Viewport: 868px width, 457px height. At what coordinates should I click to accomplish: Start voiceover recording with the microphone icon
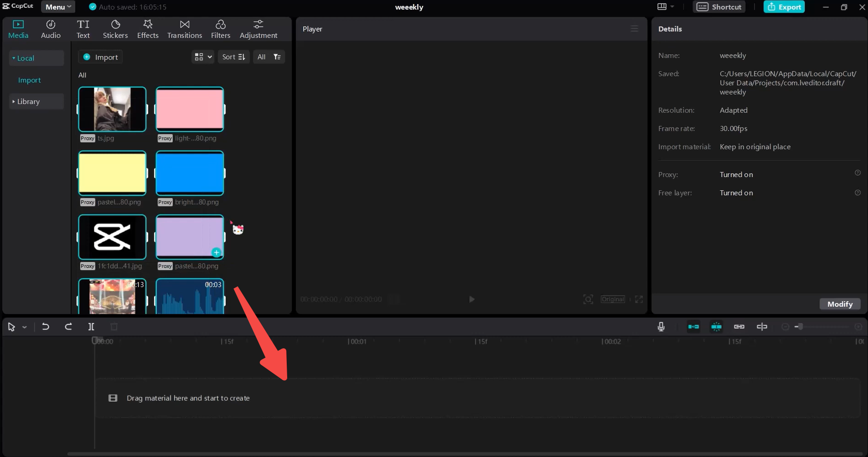(661, 327)
